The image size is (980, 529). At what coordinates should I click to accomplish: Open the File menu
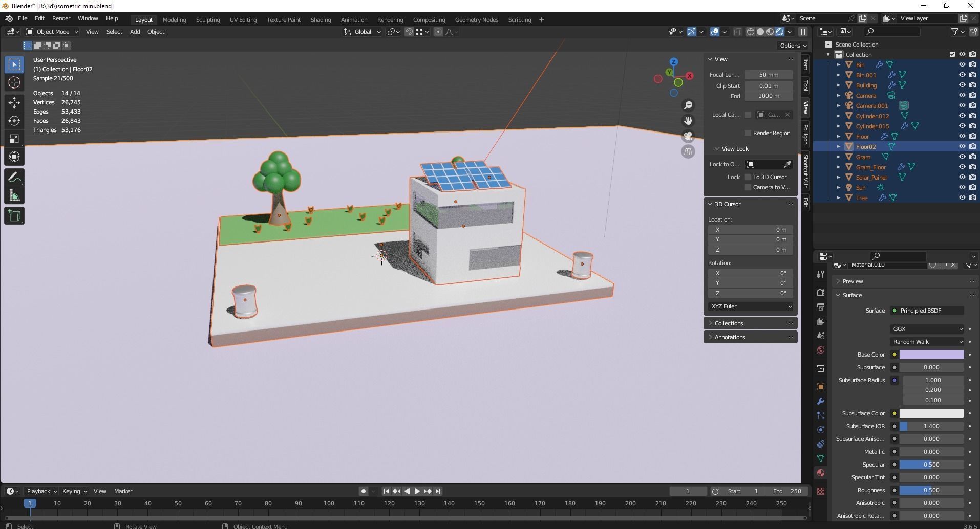23,18
